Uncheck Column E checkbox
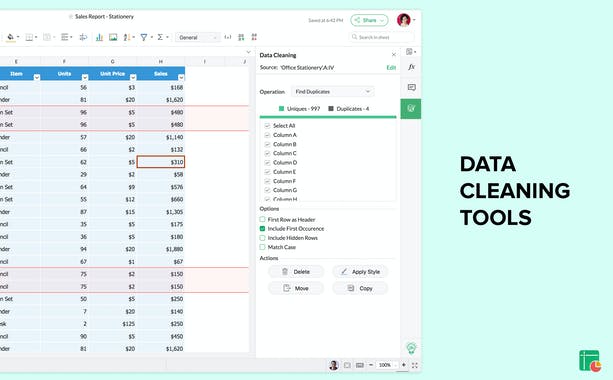Image resolution: width=613 pixels, height=380 pixels. pos(267,172)
